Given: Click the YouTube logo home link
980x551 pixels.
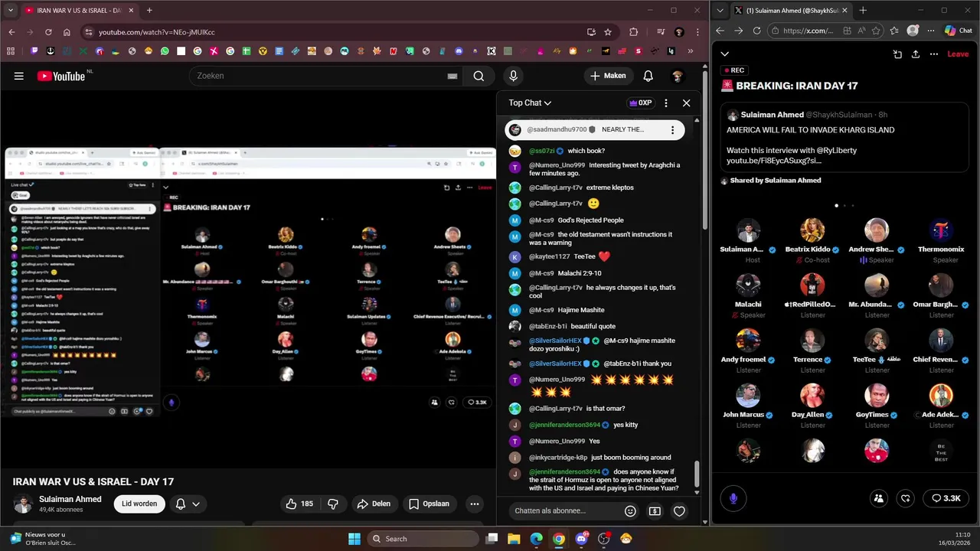Looking at the screenshot, I should 61,76.
